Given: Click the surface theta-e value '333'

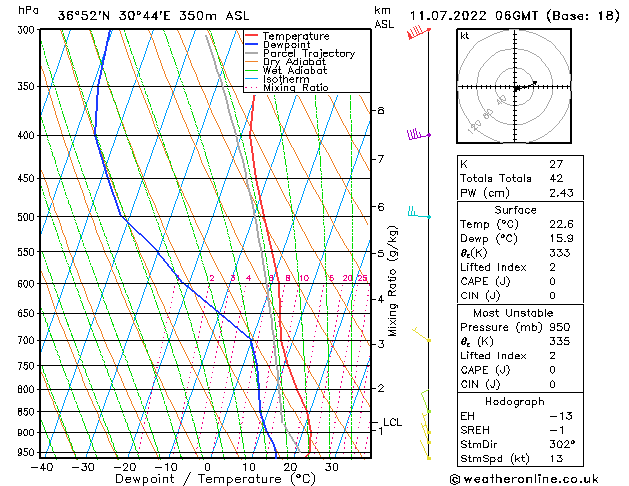Looking at the screenshot, I should [x=560, y=253].
